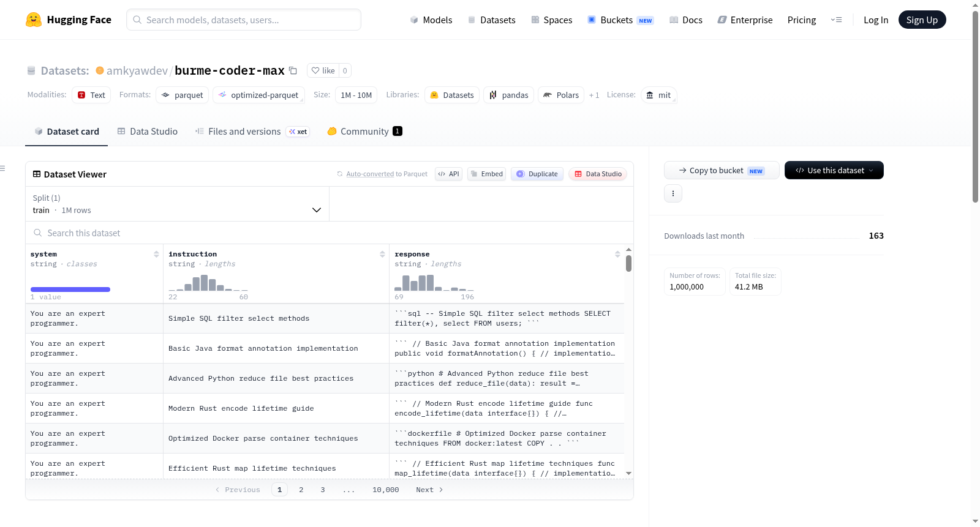980x527 pixels.
Task: Focus the Search models, datasets, users field
Action: (x=244, y=20)
